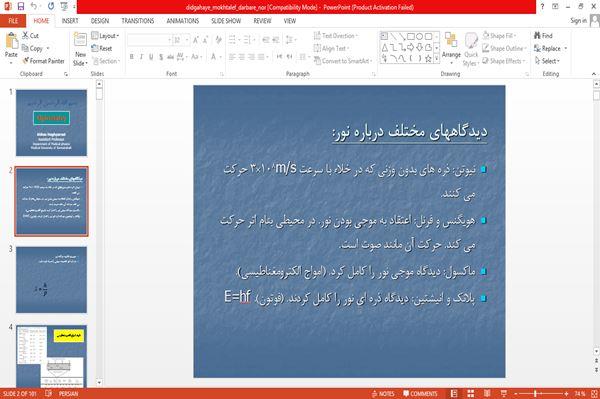The height and width of the screenshot is (399, 600).
Task: Undo the last action
Action: tap(34, 6)
